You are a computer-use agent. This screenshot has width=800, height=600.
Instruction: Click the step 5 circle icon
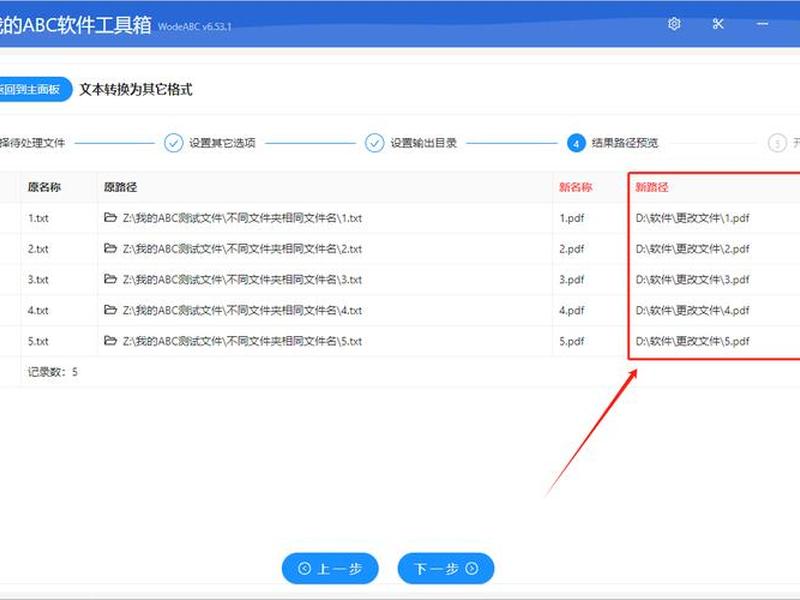click(777, 143)
